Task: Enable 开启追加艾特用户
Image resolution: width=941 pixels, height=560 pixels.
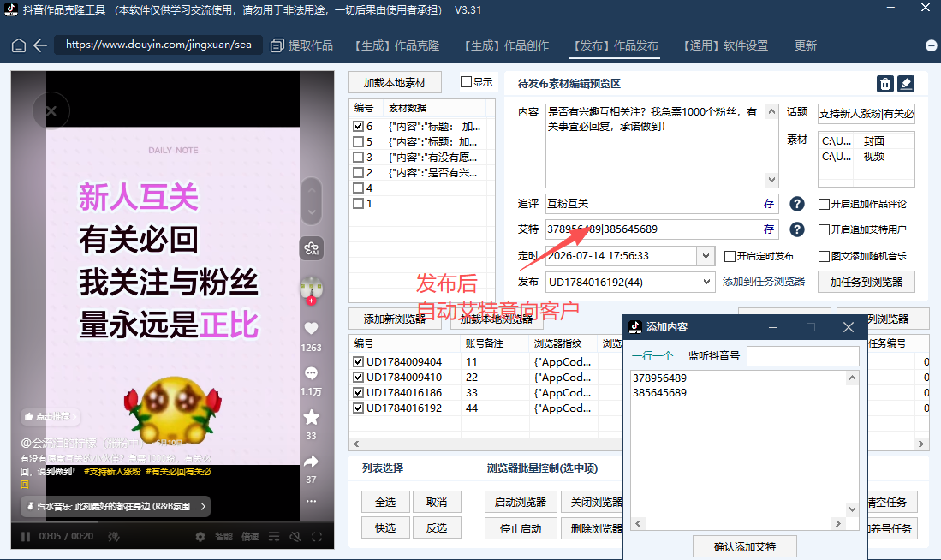Action: click(x=825, y=229)
